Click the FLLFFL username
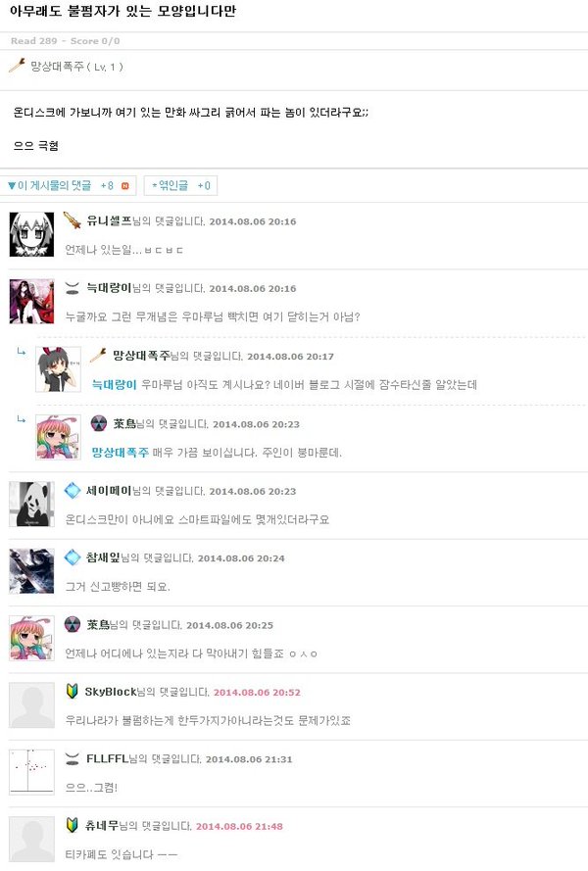588x871 pixels. pos(107,758)
